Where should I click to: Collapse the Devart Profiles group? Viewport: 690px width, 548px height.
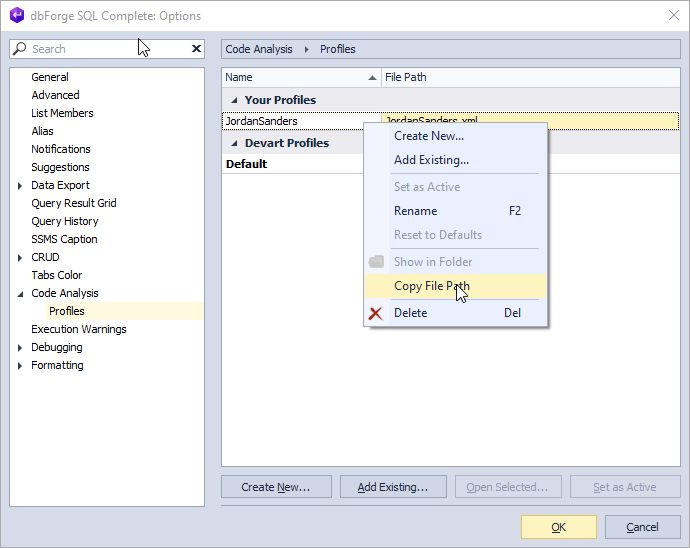[x=235, y=143]
